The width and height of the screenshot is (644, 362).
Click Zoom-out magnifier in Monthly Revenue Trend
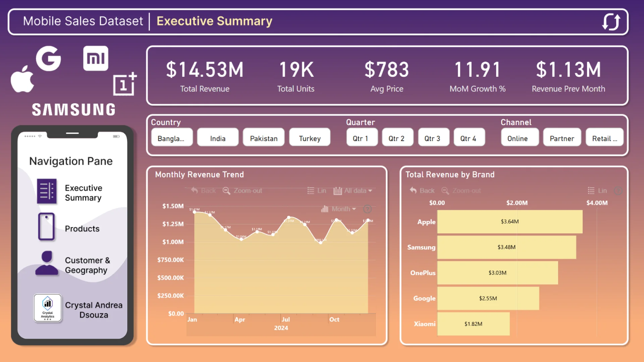click(226, 191)
